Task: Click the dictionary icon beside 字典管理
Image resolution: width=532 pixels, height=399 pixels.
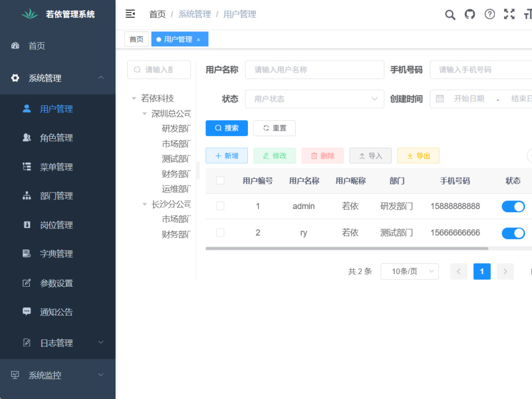Action: point(27,254)
